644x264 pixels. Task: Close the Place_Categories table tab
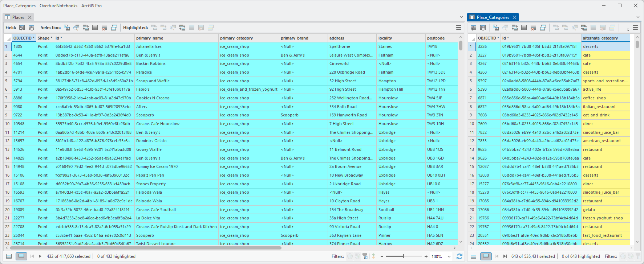(x=514, y=17)
